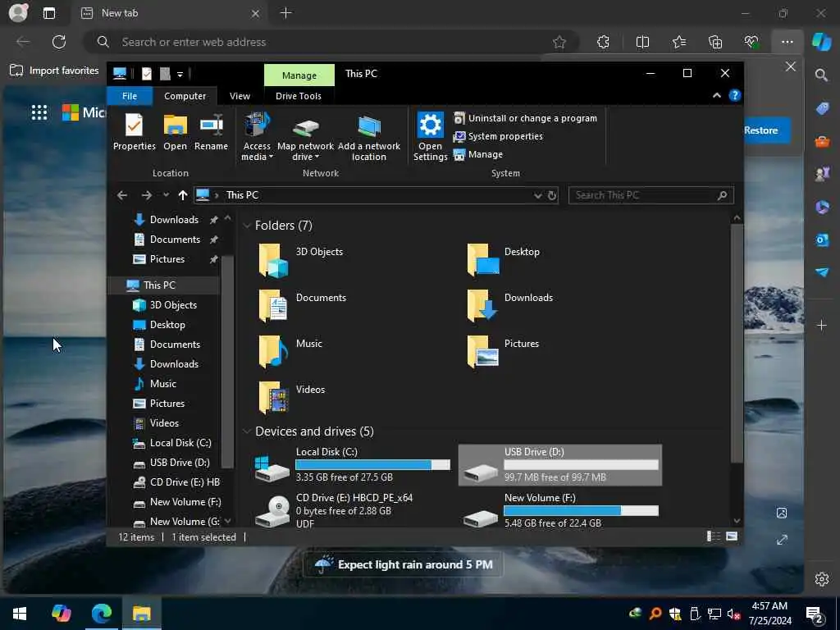840x630 pixels.
Task: Open Edge Extensions puzzle icon
Action: [603, 42]
